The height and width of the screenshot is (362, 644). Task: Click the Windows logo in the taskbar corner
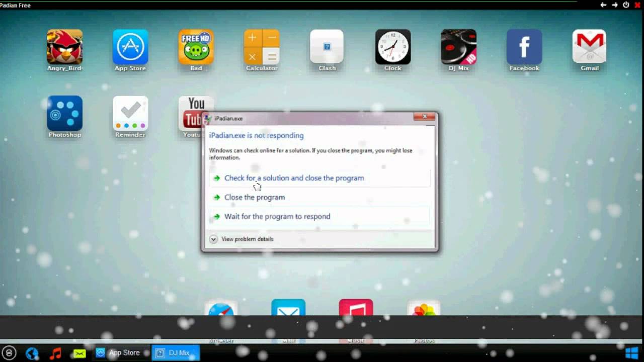[632, 352]
